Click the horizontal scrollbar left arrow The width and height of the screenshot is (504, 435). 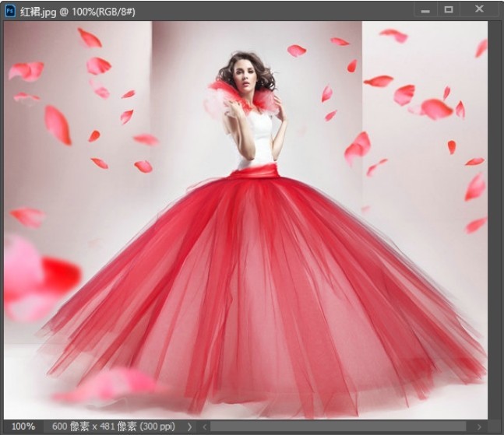(x=206, y=426)
